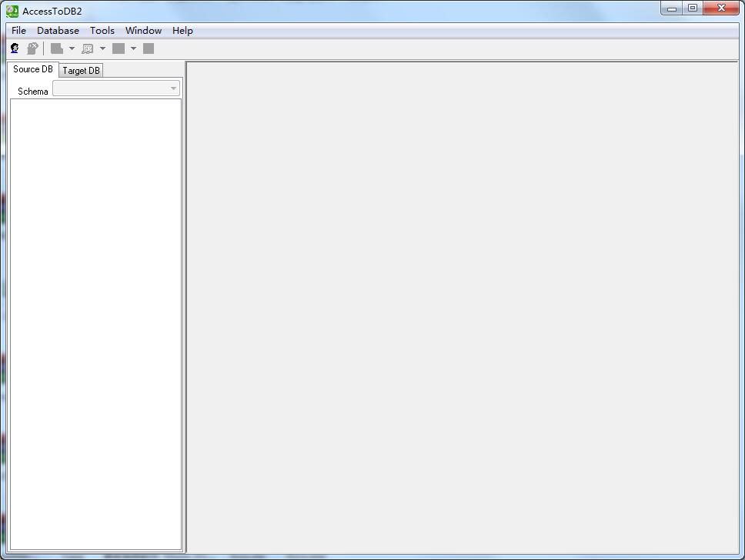The width and height of the screenshot is (745, 560).
Task: Click the gray square icon before last arrow
Action: 119,48
